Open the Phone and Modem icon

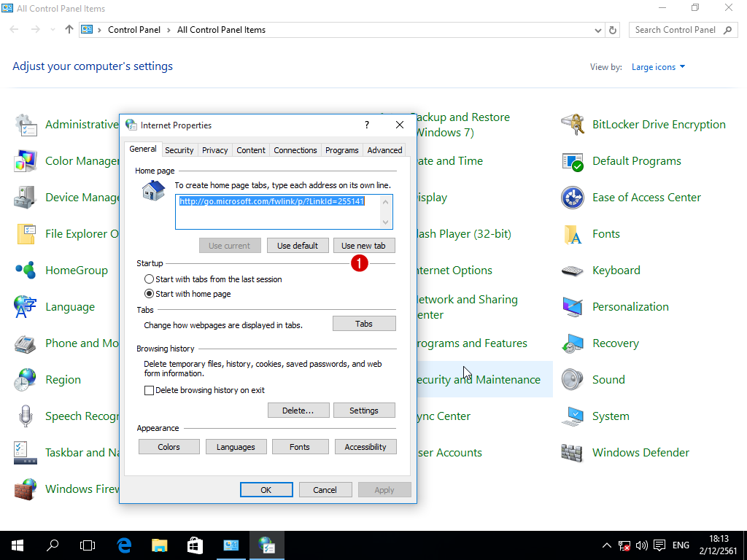pyautogui.click(x=26, y=343)
